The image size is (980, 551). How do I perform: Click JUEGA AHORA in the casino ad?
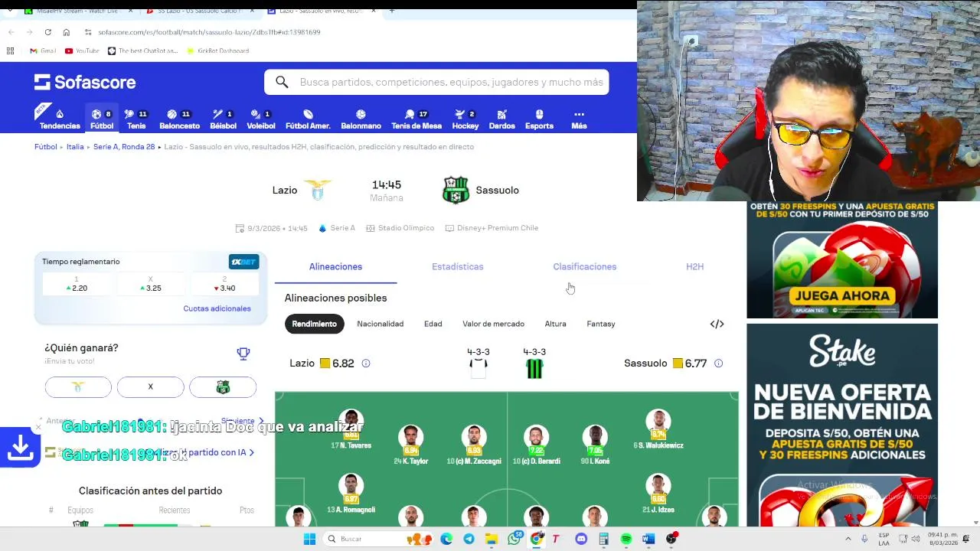pyautogui.click(x=842, y=295)
